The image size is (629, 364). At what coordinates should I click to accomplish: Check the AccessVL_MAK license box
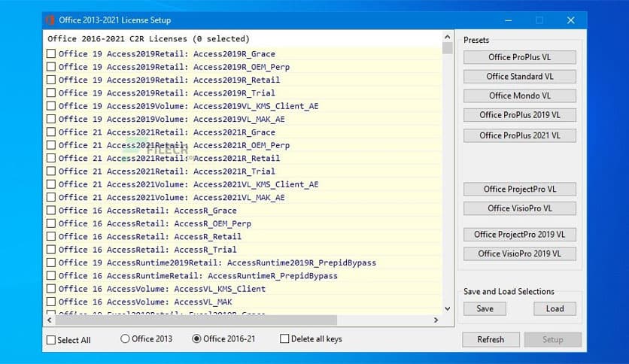coord(51,302)
